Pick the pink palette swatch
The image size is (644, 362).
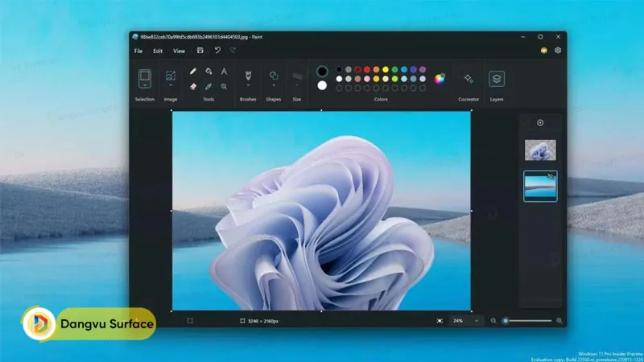coord(367,79)
